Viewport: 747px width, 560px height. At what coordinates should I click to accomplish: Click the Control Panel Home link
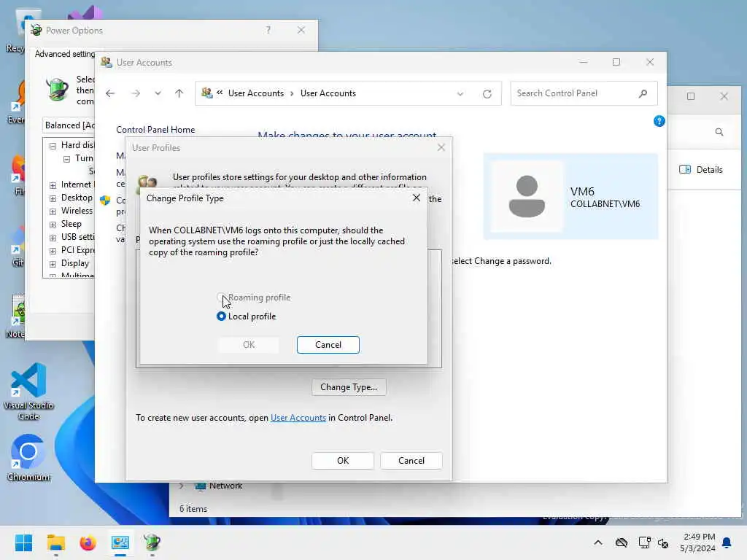(155, 130)
